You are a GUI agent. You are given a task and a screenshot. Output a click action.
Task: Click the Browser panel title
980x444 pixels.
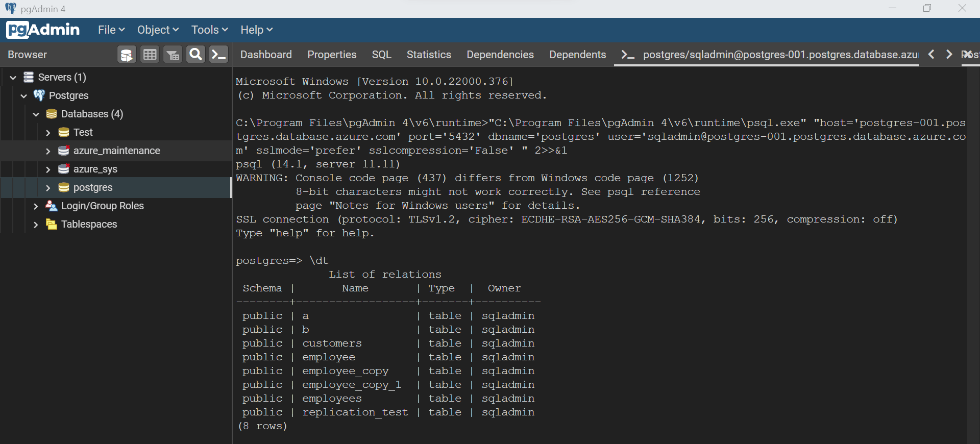point(27,55)
